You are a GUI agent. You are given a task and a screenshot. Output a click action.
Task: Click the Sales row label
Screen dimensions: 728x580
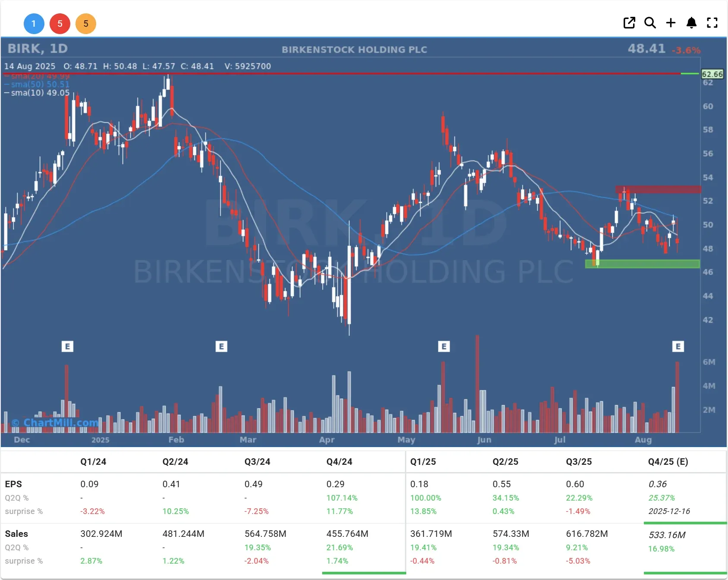(16, 534)
